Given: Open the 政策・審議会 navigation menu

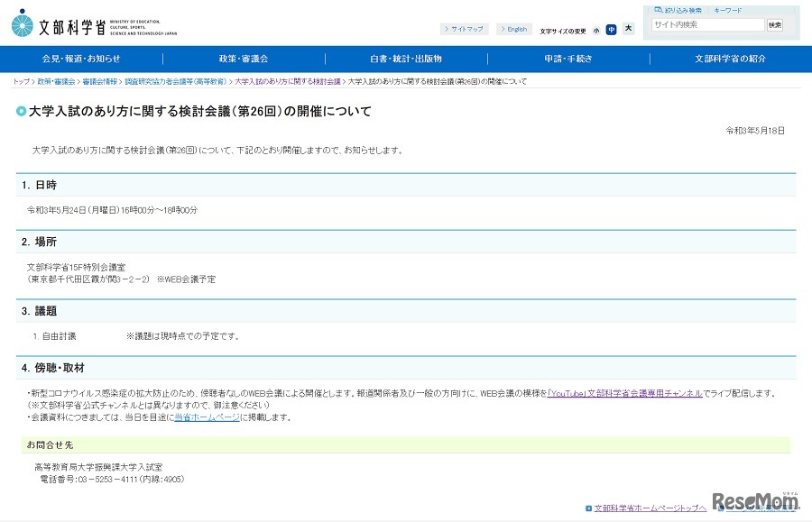Looking at the screenshot, I should (x=243, y=59).
